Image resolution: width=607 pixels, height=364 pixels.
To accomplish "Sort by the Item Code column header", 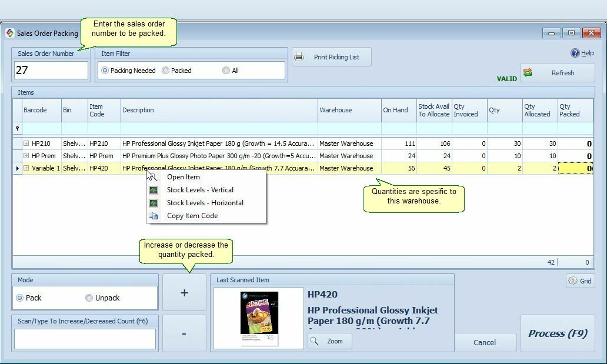I will coord(105,111).
